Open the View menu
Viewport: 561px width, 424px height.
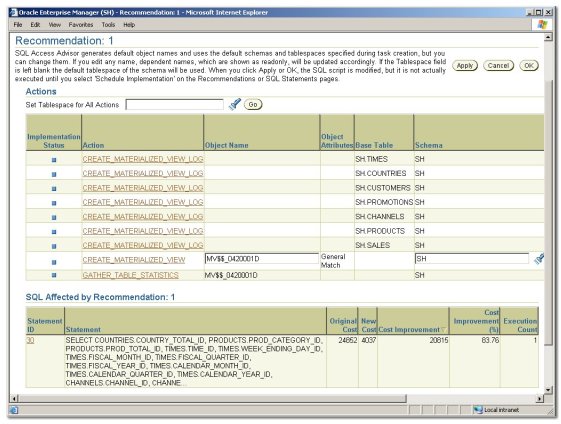coord(55,25)
